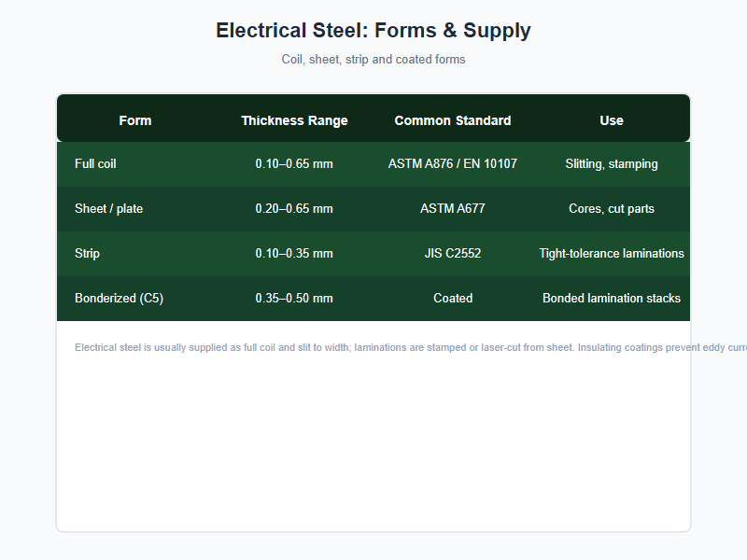
Task: Click the 'Bonded lamination stacks' cell
Action: click(x=612, y=299)
